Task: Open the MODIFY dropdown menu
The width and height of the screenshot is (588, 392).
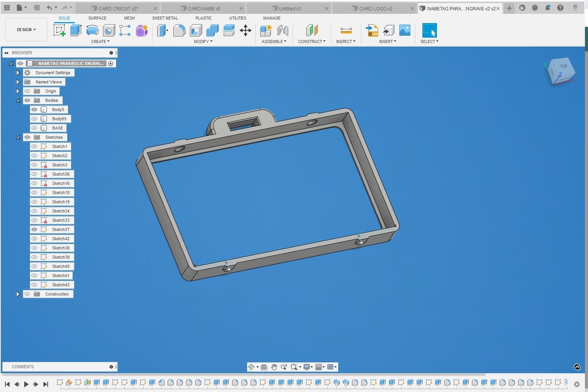Action: point(203,42)
